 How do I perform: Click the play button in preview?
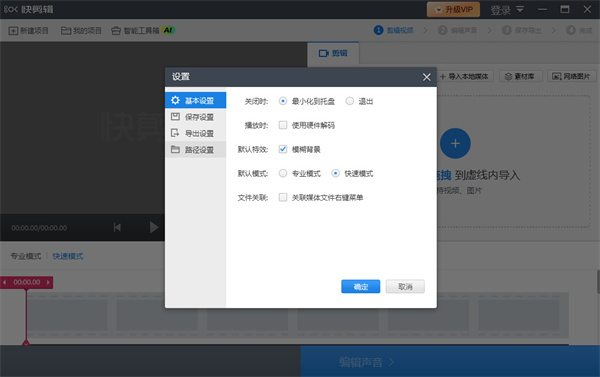click(x=153, y=227)
